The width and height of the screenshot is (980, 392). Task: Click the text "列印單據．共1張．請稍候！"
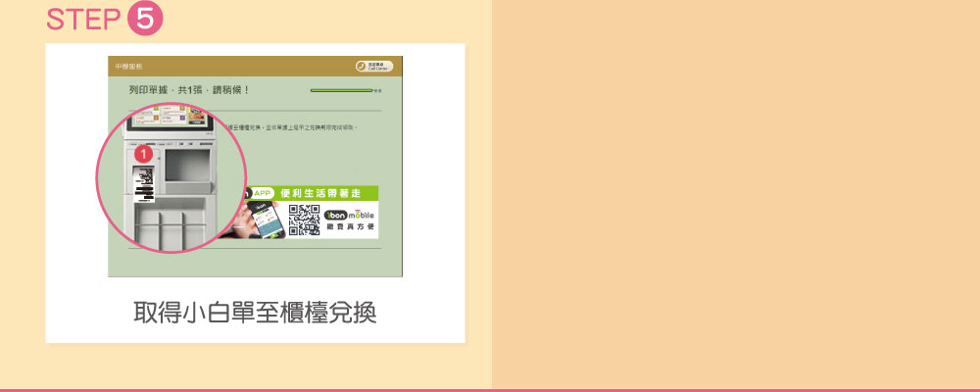pos(189,90)
